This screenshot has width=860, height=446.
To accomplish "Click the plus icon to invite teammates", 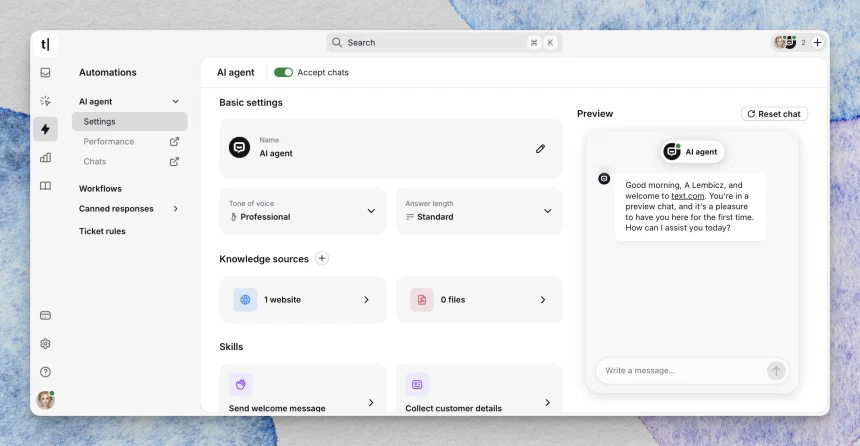I will 817,42.
